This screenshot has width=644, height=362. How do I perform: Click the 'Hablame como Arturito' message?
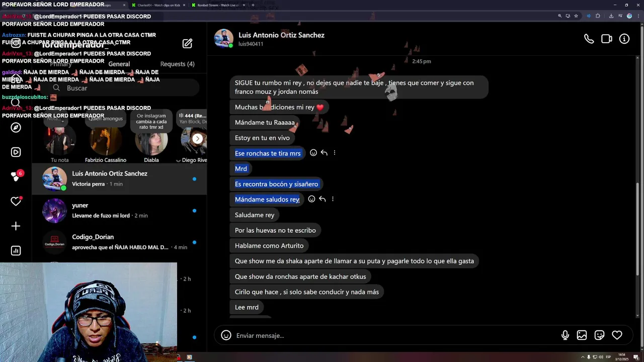(x=269, y=245)
